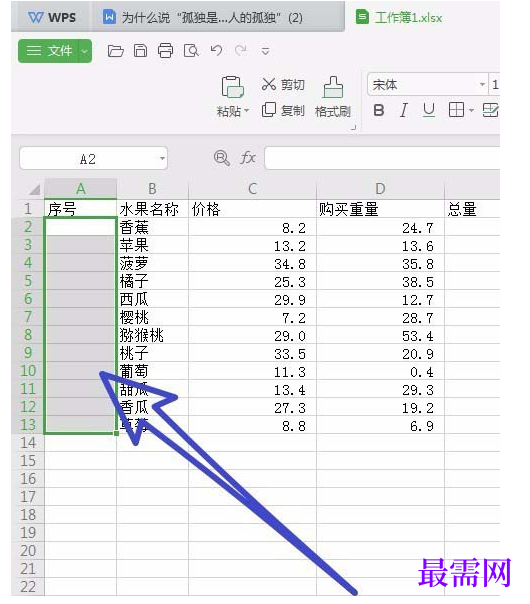Expand quick access toolbar customization arrow
The height and width of the screenshot is (604, 530).
[265, 51]
